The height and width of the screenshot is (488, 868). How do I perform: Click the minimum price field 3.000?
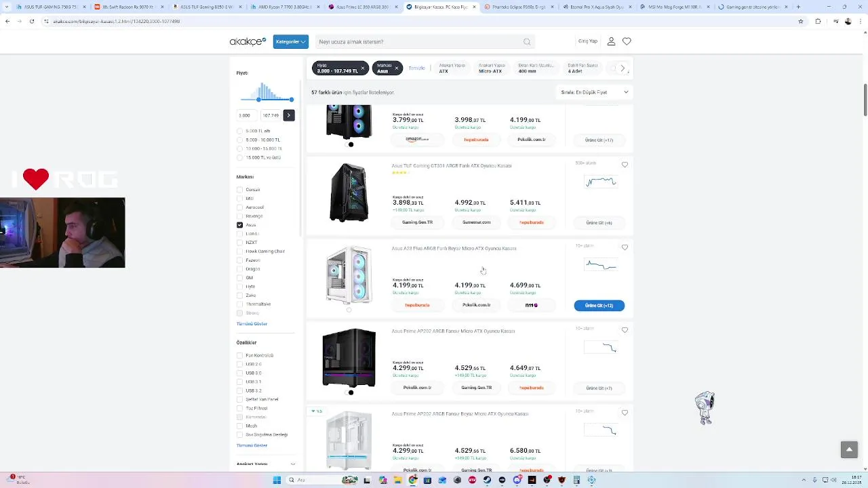[x=247, y=115]
